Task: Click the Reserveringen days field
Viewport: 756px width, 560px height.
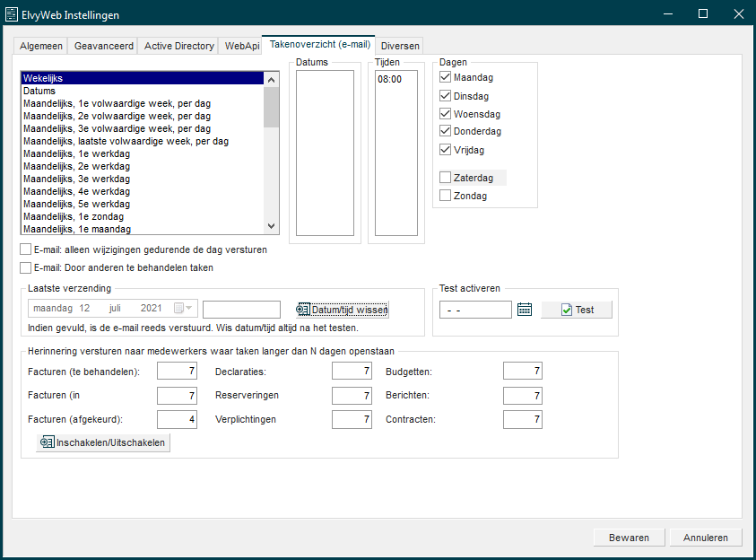Action: pyautogui.click(x=352, y=396)
